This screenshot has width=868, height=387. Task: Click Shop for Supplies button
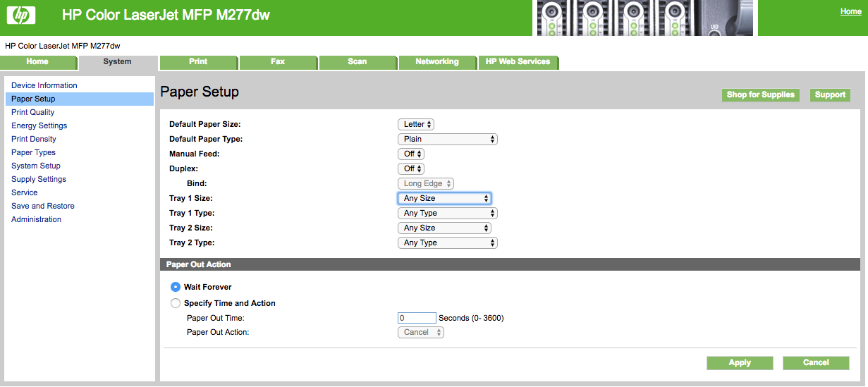(761, 94)
